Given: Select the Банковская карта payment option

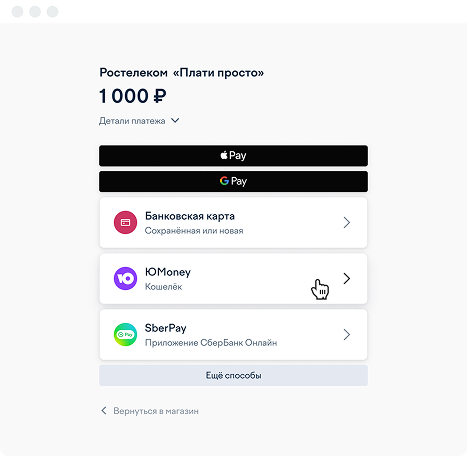Looking at the screenshot, I should (233, 222).
